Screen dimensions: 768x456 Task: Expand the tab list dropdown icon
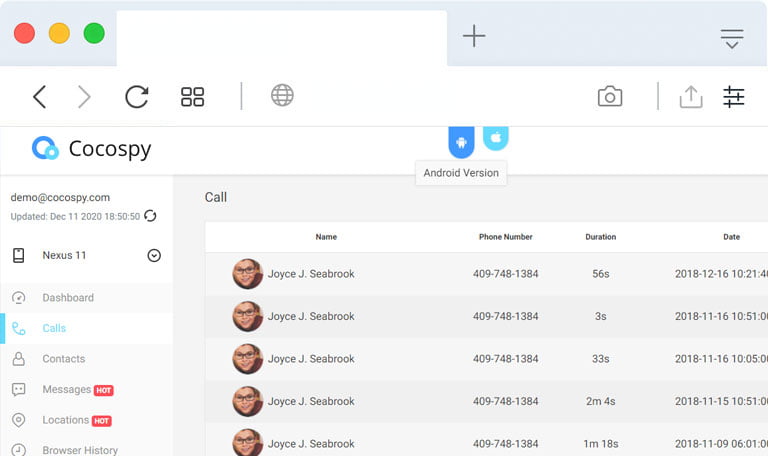coord(732,39)
